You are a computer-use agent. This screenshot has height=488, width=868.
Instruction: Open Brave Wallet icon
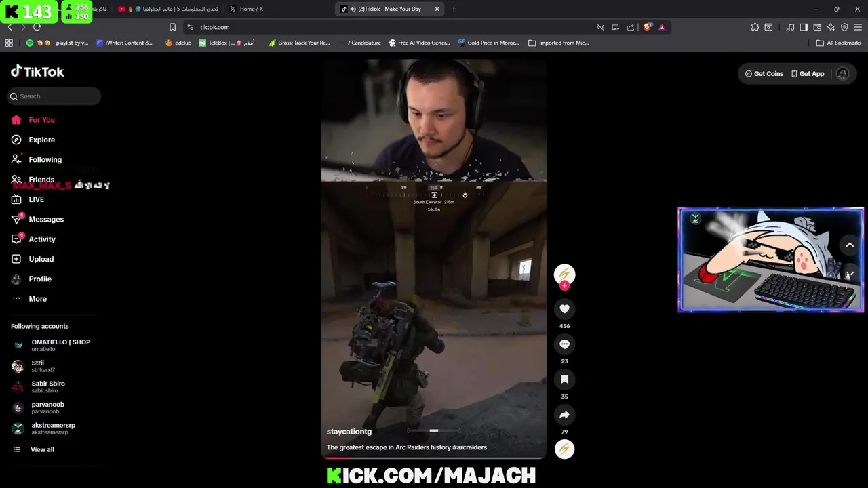817,27
